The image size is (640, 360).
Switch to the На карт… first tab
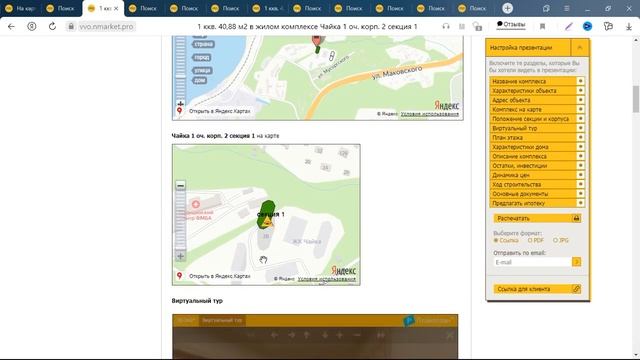pyautogui.click(x=20, y=8)
